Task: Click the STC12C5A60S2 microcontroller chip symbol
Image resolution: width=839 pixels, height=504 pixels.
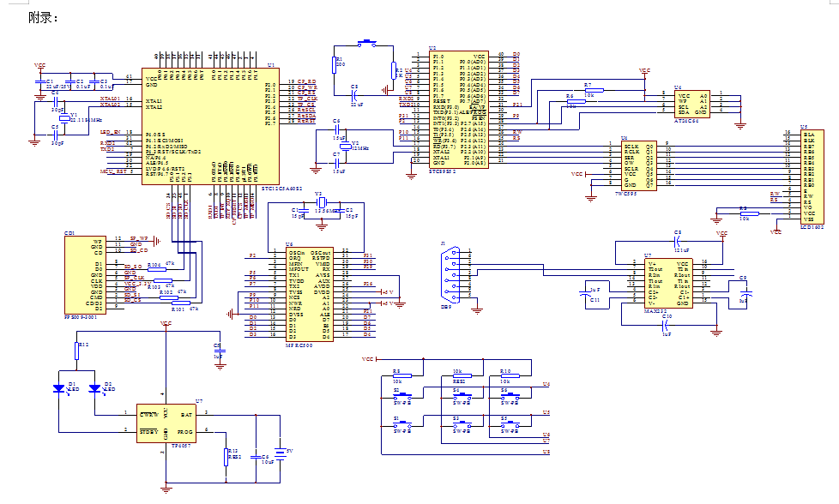Action: click(x=209, y=126)
